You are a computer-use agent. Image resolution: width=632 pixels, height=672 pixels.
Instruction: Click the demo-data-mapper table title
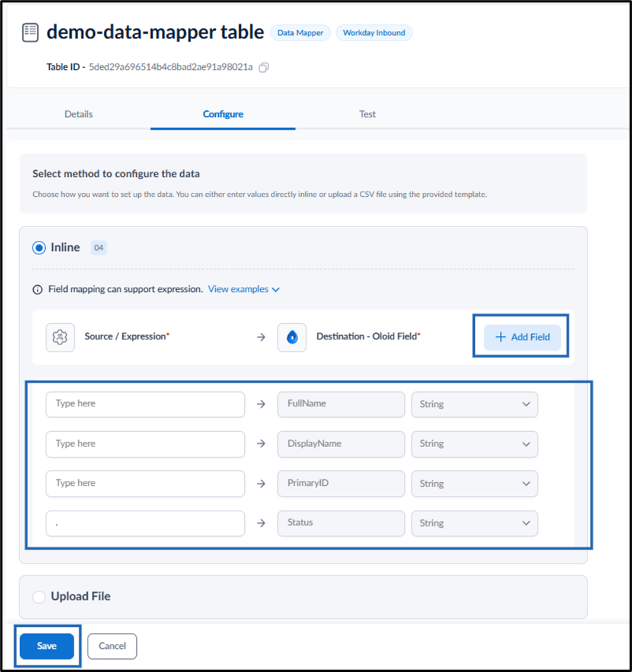(155, 32)
